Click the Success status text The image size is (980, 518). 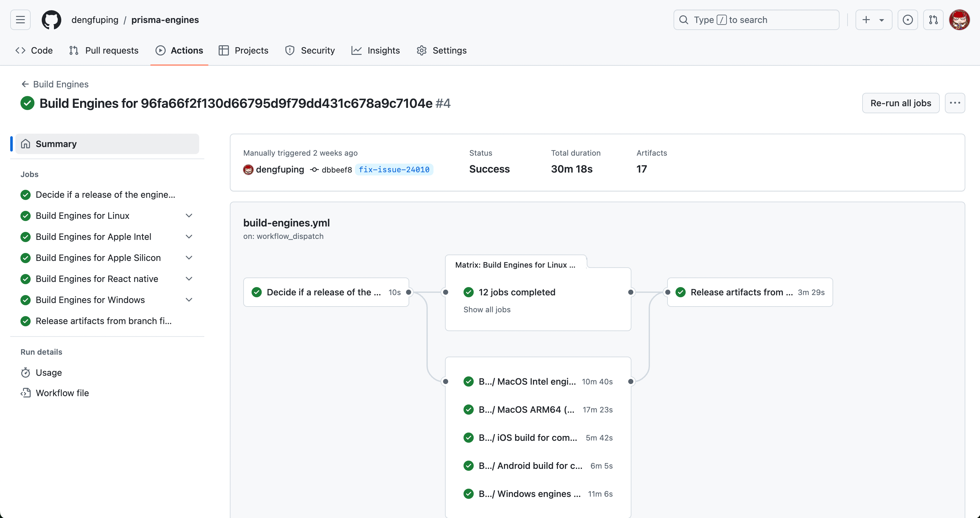coord(489,169)
